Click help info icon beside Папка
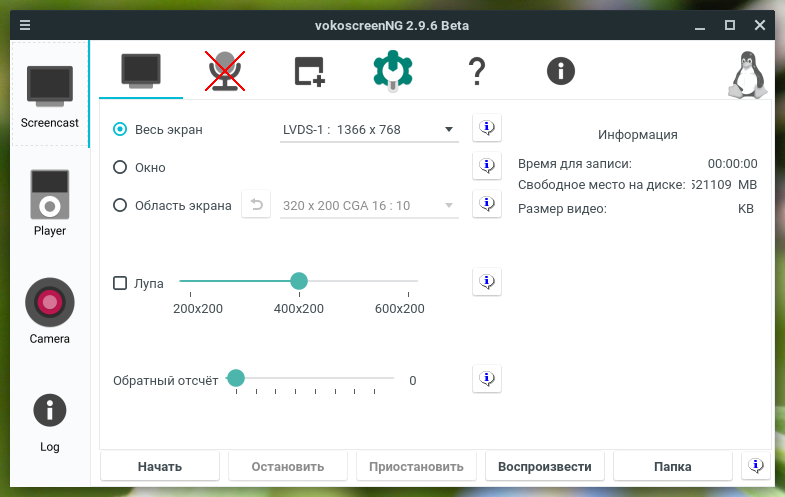The image size is (785, 497). tap(756, 466)
